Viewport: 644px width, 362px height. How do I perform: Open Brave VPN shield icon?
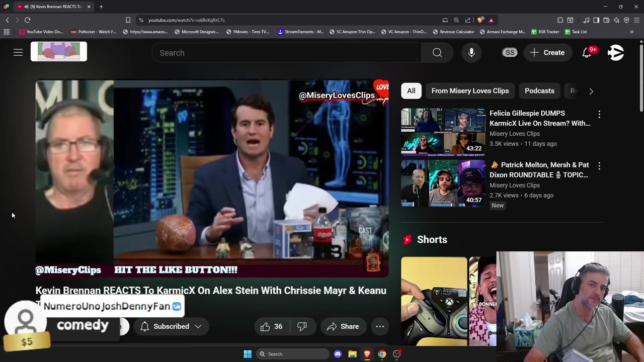626,20
